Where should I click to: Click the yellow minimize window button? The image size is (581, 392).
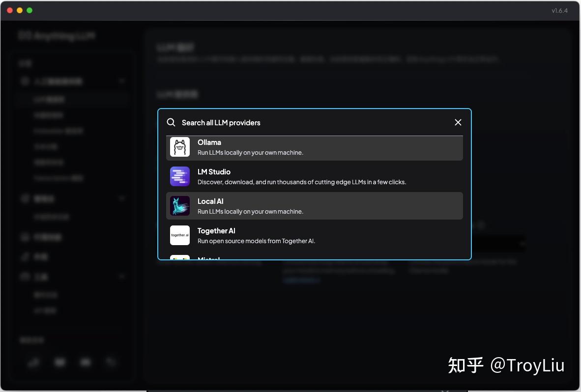pyautogui.click(x=20, y=10)
